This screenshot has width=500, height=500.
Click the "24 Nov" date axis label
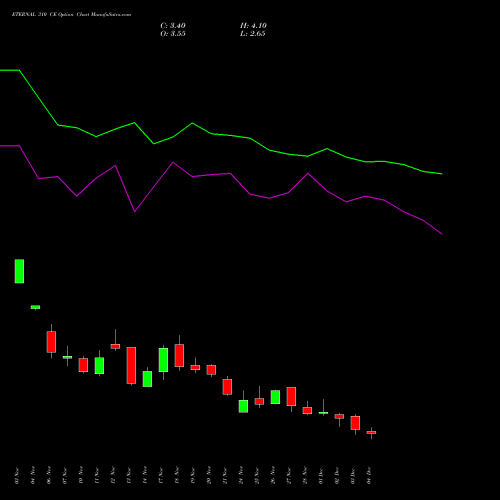pos(241,476)
